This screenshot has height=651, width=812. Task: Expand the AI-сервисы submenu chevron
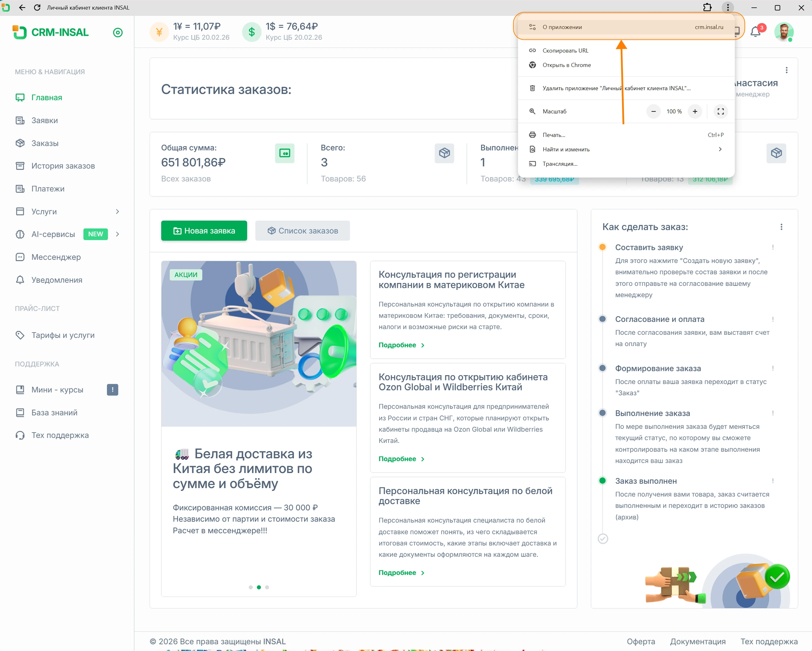pos(118,234)
